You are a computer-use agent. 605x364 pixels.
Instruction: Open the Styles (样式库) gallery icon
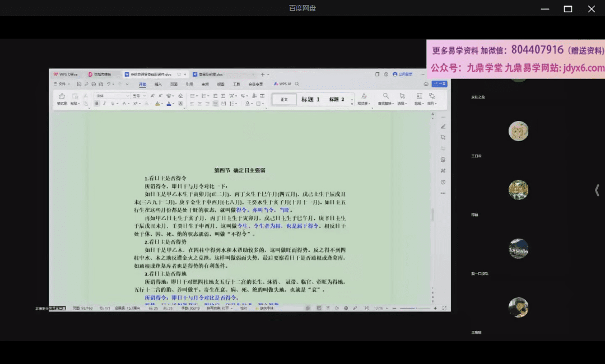point(365,99)
